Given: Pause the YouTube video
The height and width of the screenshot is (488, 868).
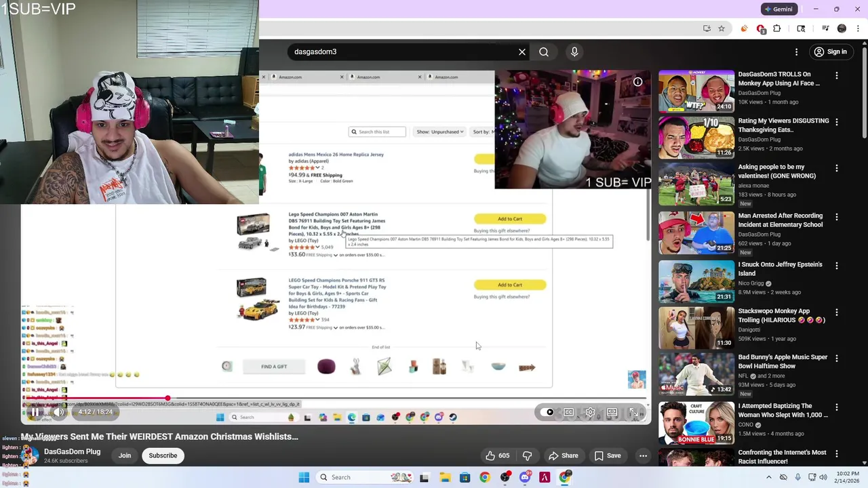Looking at the screenshot, I should pos(35,412).
